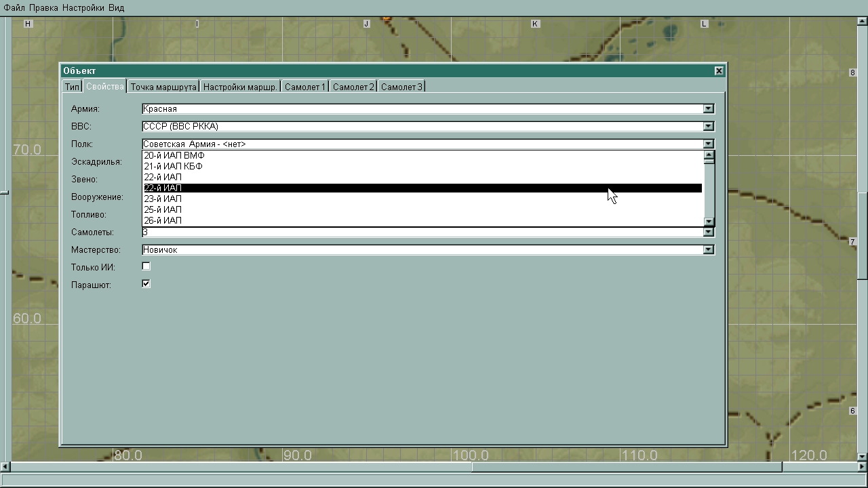
Task: Click the Армия: label
Action: [x=85, y=108]
